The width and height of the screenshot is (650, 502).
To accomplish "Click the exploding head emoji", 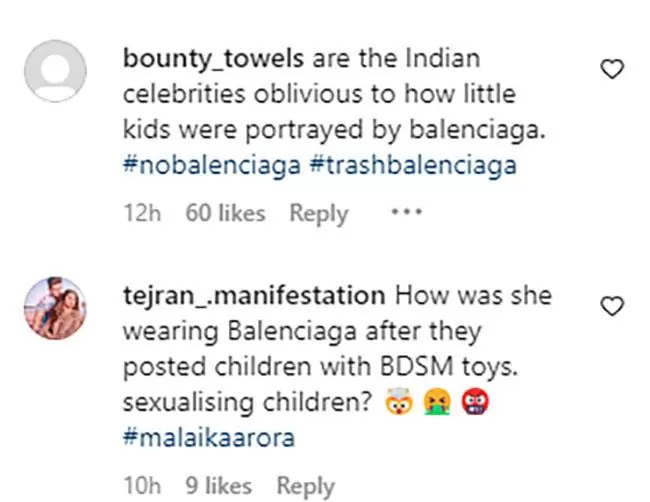I will (x=398, y=402).
